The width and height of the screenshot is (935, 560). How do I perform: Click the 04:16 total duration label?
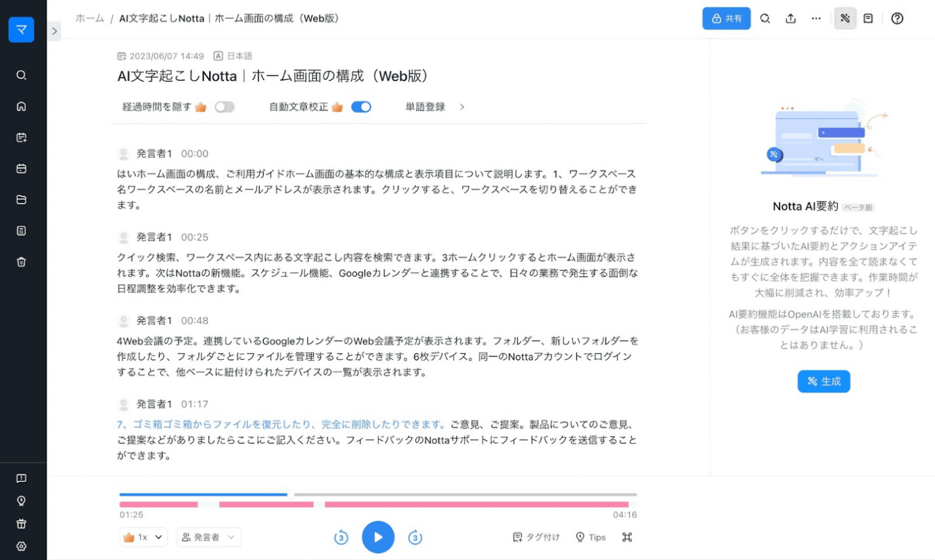pyautogui.click(x=625, y=515)
